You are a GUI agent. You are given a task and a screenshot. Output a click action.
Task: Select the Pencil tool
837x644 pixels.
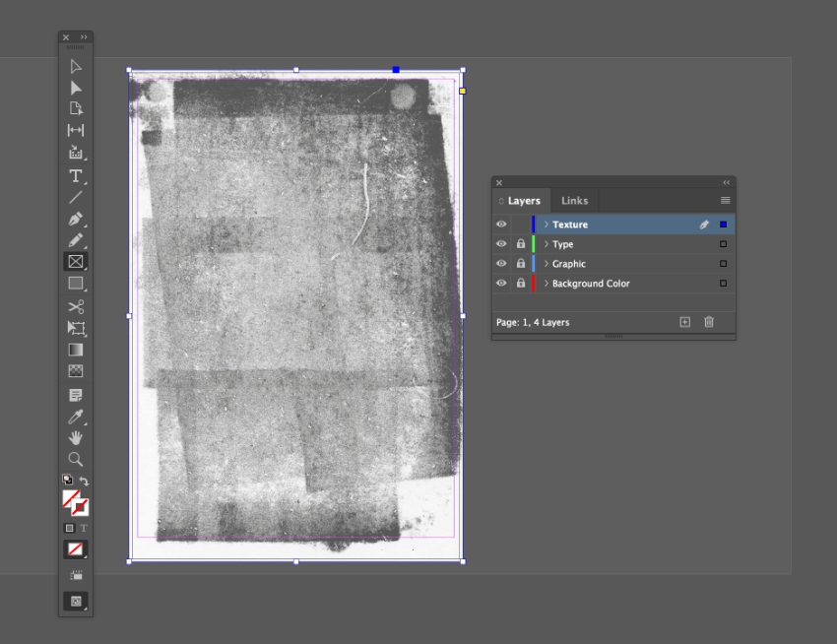(75, 240)
